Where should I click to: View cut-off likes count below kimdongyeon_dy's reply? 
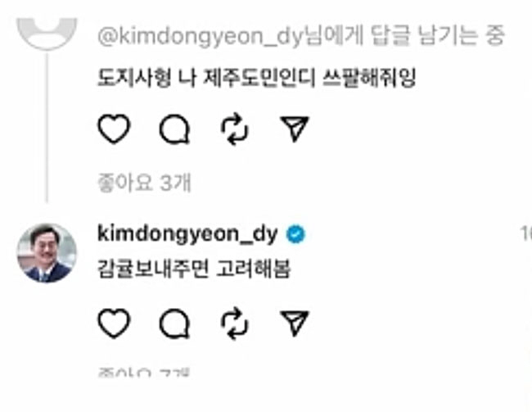click(x=144, y=373)
